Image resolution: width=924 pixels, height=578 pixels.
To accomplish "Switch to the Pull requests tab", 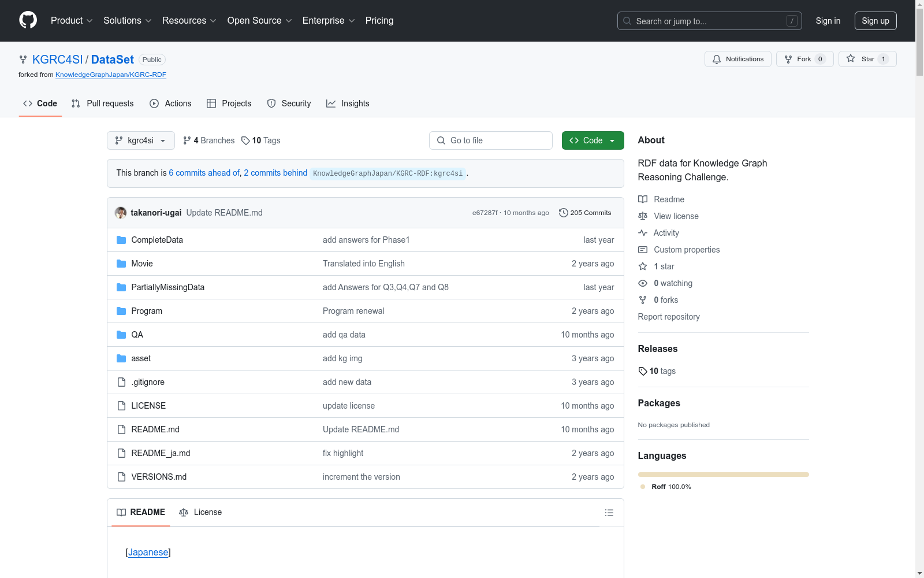I will click(x=103, y=103).
